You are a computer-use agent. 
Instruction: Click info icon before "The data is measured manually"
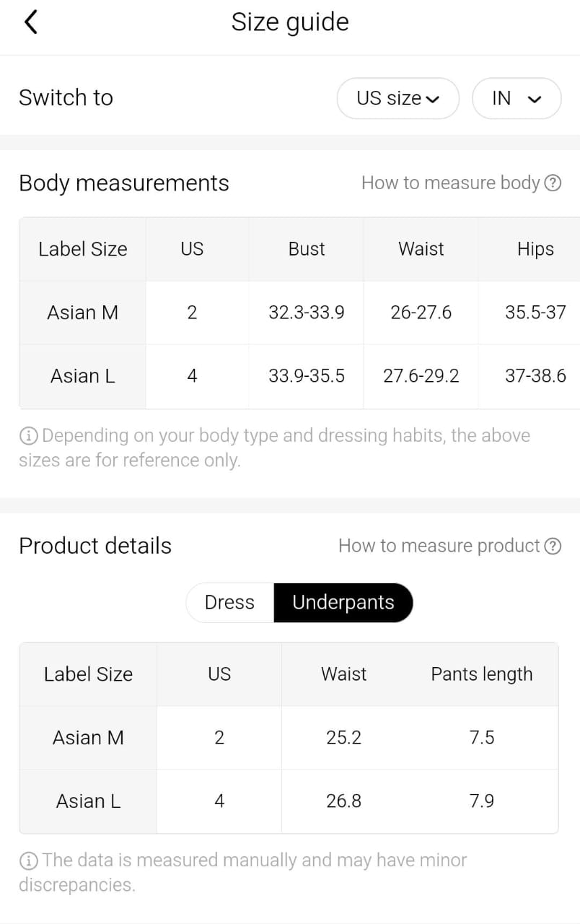[28, 860]
